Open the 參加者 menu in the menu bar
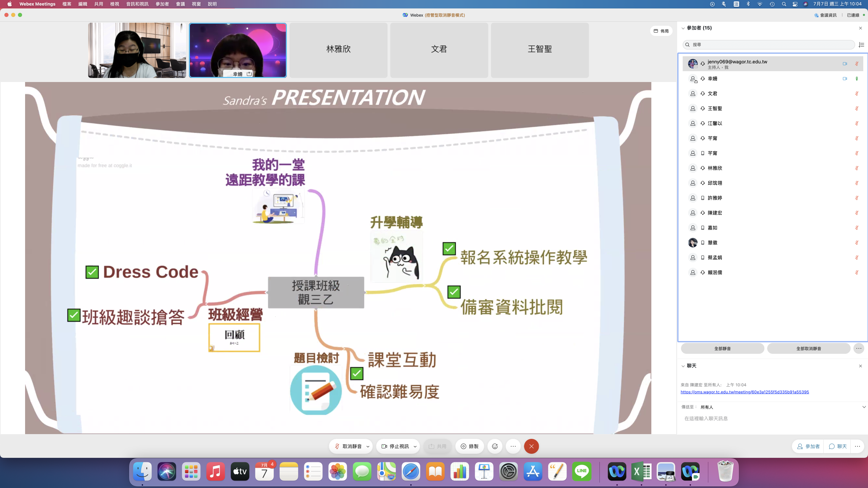This screenshot has height=488, width=868. point(162,4)
